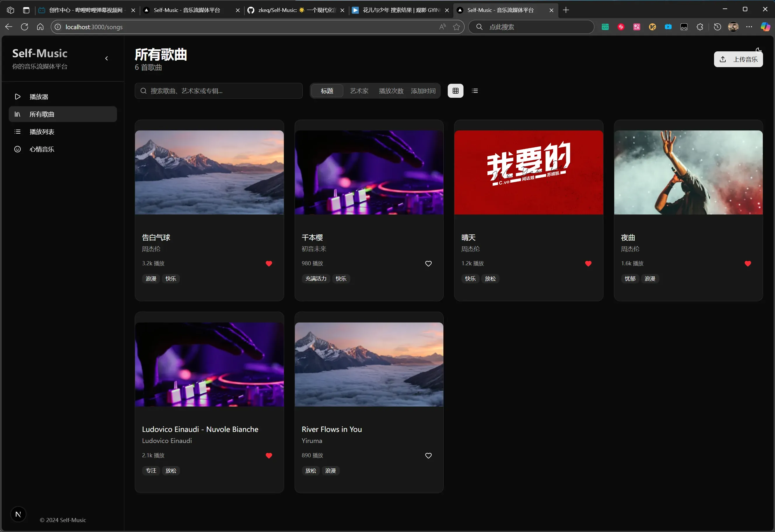
Task: Switch to list view layout
Action: [475, 91]
